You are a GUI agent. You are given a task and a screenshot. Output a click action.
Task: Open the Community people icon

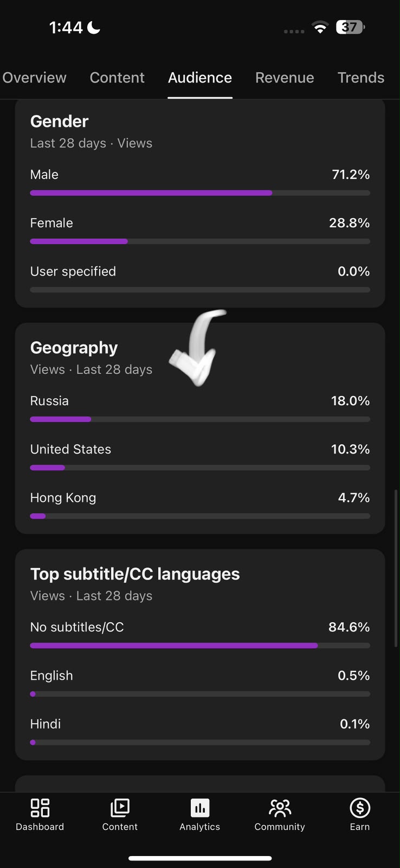280,808
